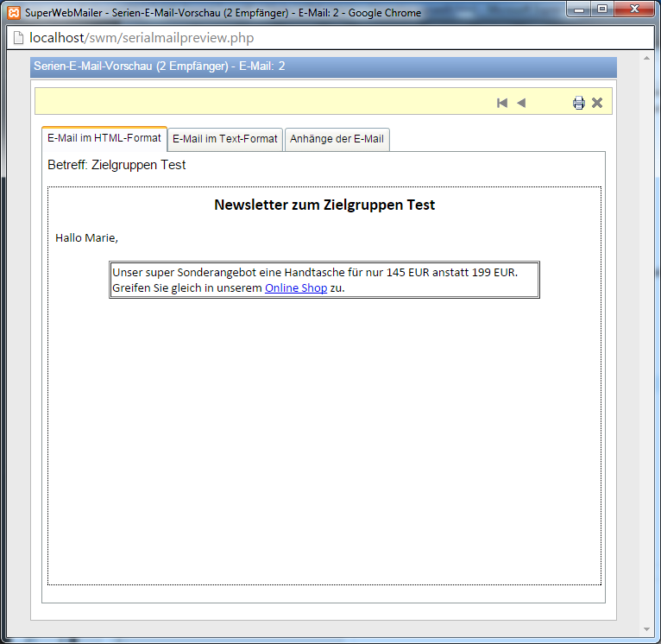The height and width of the screenshot is (644, 661).
Task: Follow the Online Shop link
Action: tap(296, 288)
